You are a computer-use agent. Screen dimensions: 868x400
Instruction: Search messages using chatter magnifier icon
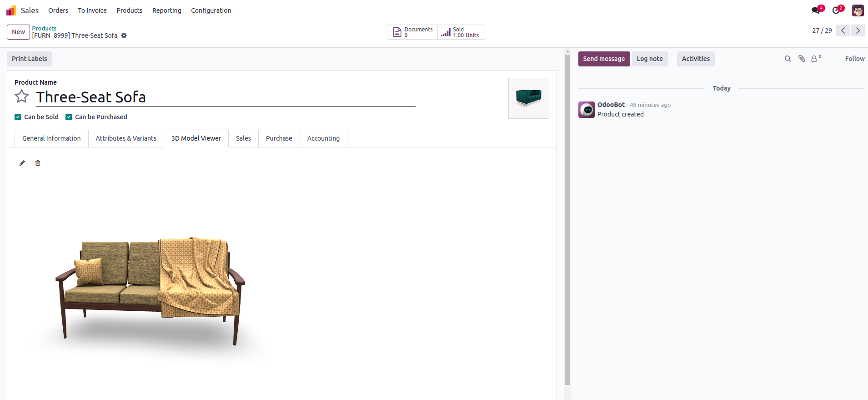(788, 59)
